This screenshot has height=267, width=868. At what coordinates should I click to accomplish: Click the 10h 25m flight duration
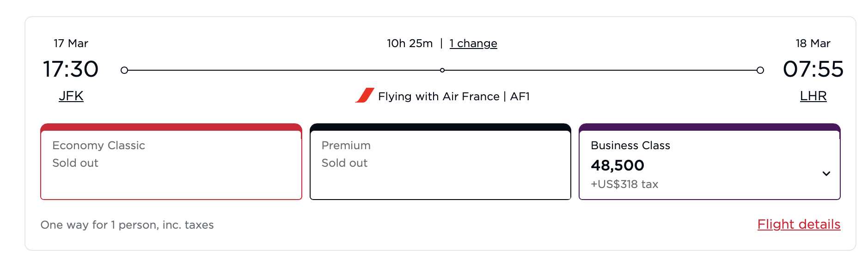[410, 43]
